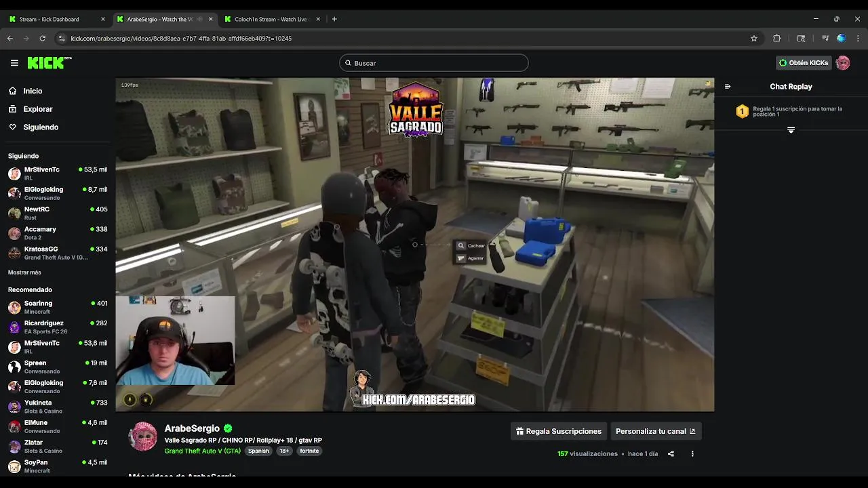The width and height of the screenshot is (868, 488).
Task: Click the verified badge beside ArabeSergio
Action: [x=228, y=428]
